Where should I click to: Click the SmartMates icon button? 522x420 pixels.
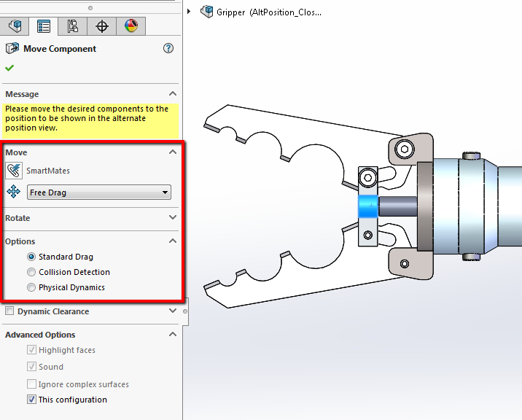[x=14, y=171]
